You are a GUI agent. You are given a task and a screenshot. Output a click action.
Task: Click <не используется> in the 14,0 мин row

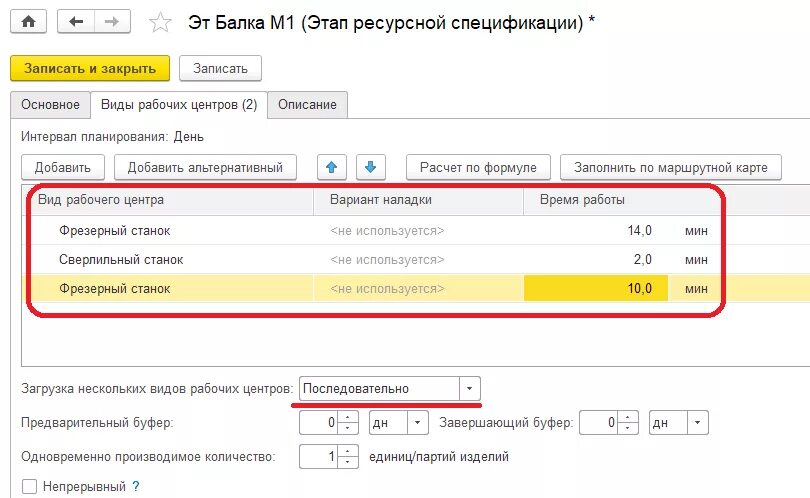click(387, 231)
